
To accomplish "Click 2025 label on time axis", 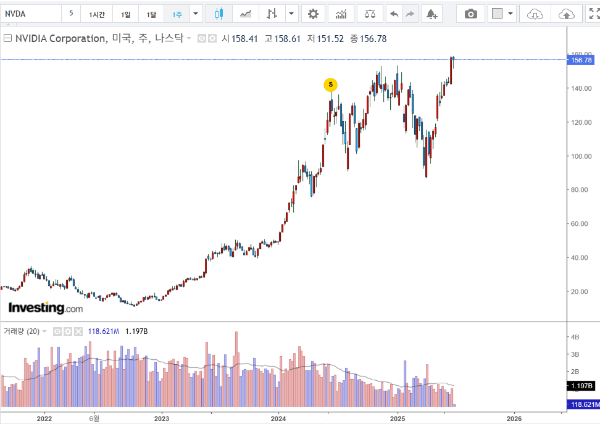I will coord(398,419).
